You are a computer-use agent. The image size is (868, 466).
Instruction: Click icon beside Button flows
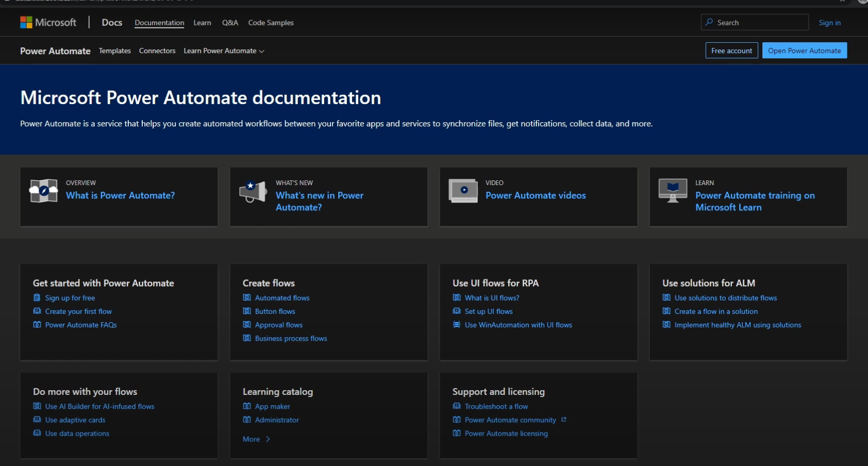pyautogui.click(x=247, y=311)
